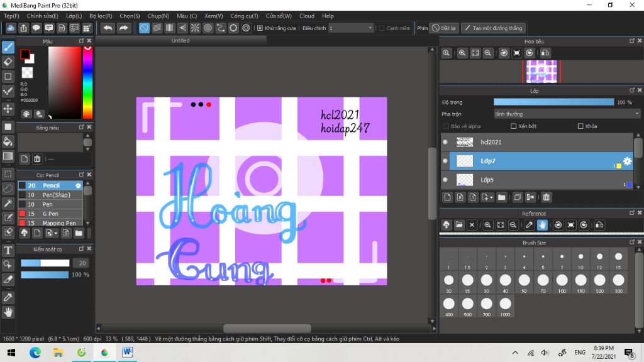The width and height of the screenshot is (644, 362).
Task: Select the Pencil brush in list
Action: point(50,185)
